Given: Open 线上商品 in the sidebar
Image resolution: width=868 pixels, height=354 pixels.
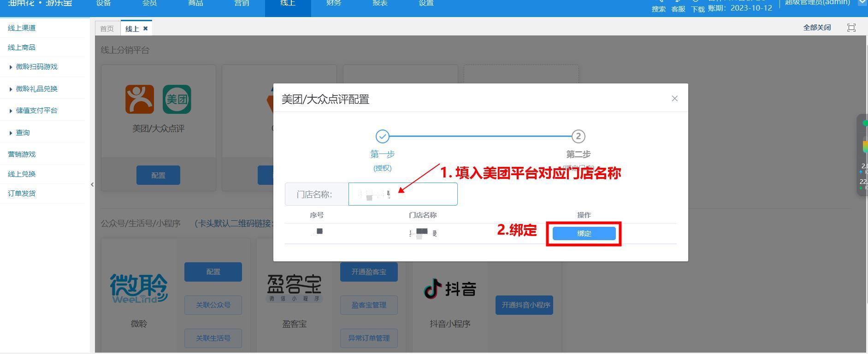Looking at the screenshot, I should click(x=22, y=47).
